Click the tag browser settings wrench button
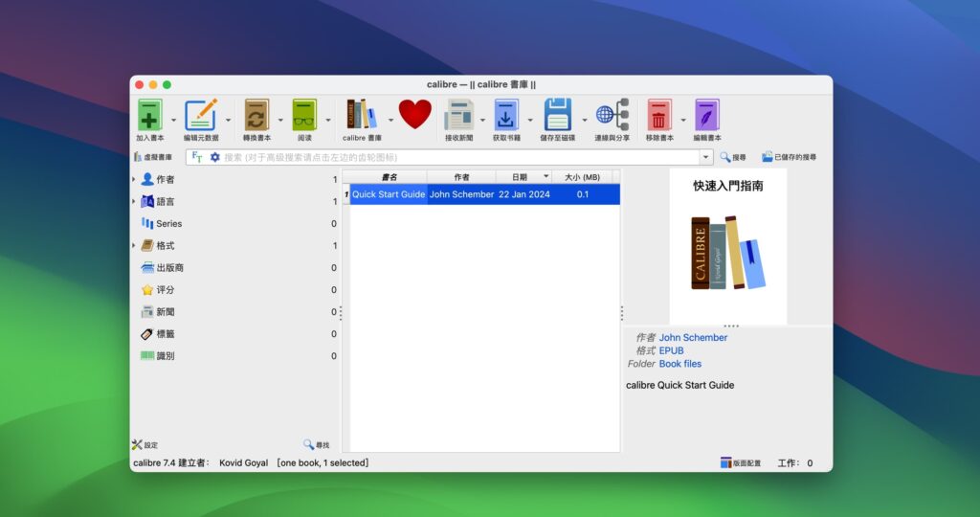Viewport: 980px width, 517px height. coord(145,444)
